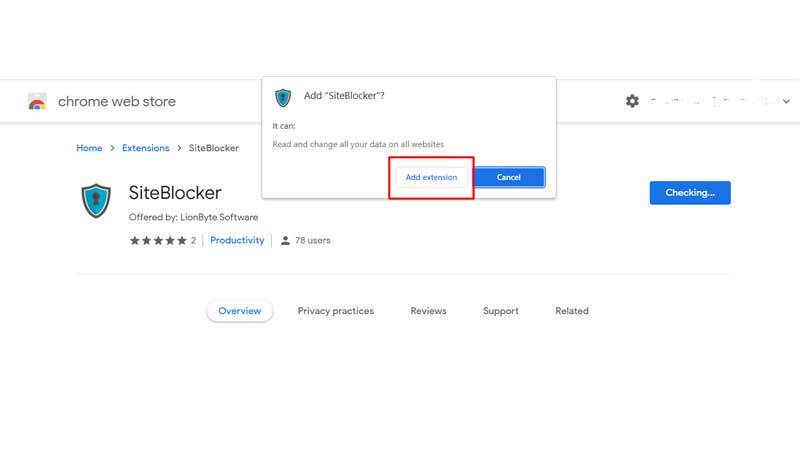Click the Chrome Web Store rainbow logo
Viewport: 800px width, 450px height.
[x=37, y=102]
